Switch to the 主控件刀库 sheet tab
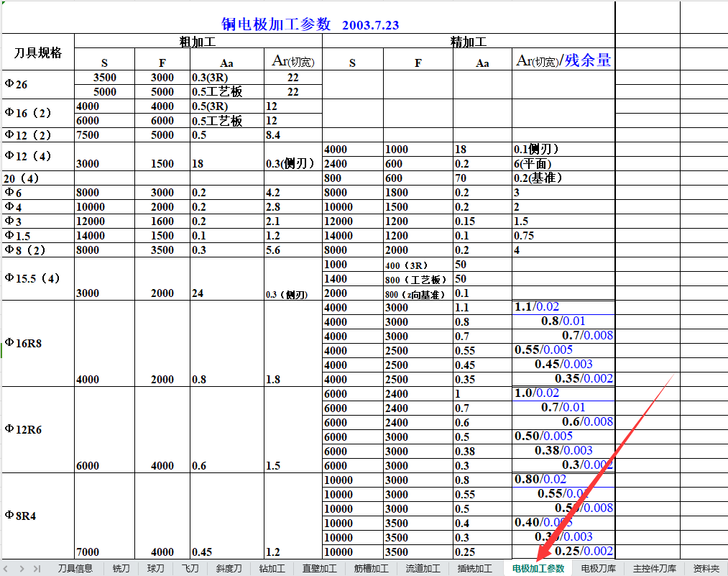 [655, 568]
